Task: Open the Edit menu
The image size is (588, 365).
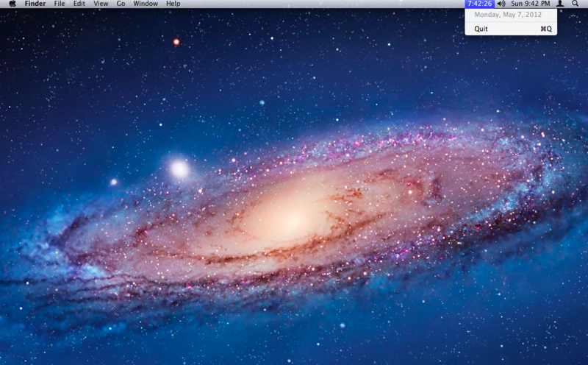Action: (79, 4)
